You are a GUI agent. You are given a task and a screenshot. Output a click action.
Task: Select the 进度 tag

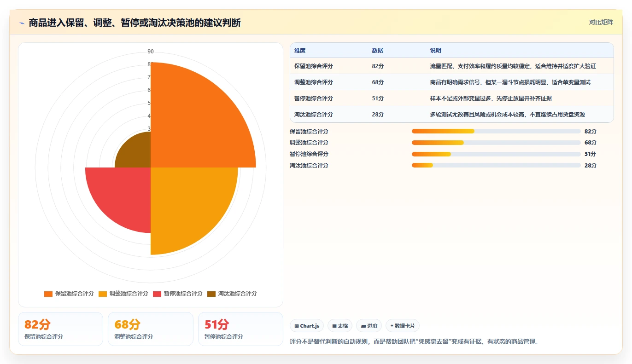click(x=369, y=326)
